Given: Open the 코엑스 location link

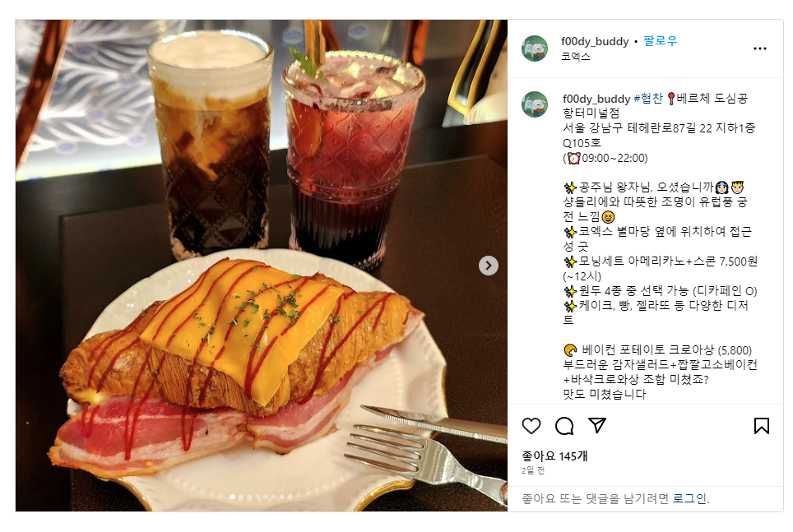Looking at the screenshot, I should (x=576, y=56).
